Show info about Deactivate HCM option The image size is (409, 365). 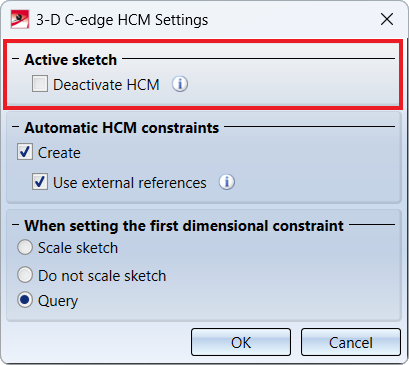(180, 84)
